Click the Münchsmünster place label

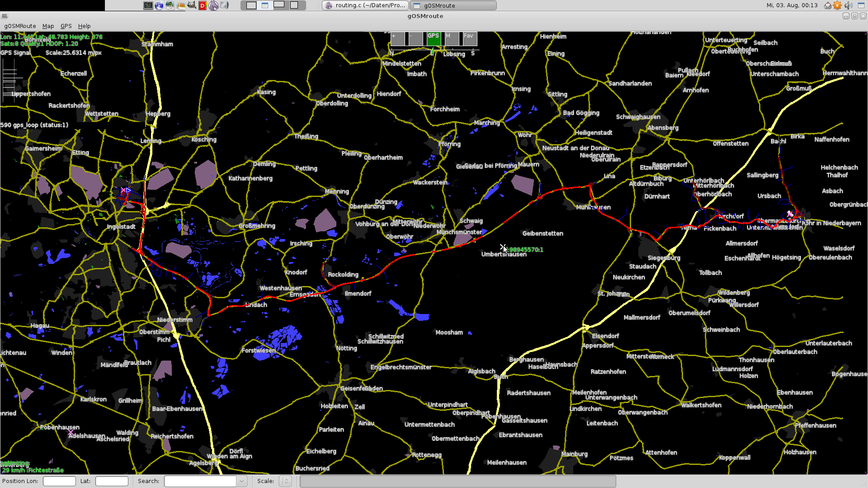coord(459,232)
